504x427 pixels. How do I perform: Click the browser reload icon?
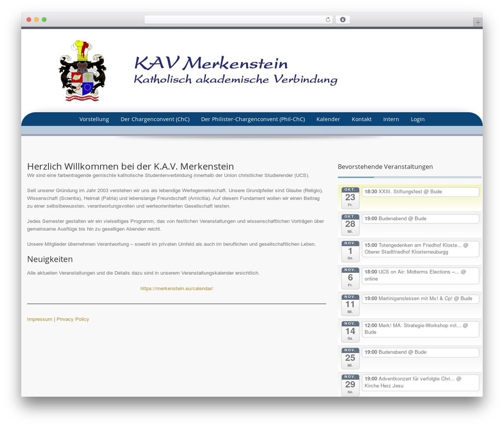[328, 20]
